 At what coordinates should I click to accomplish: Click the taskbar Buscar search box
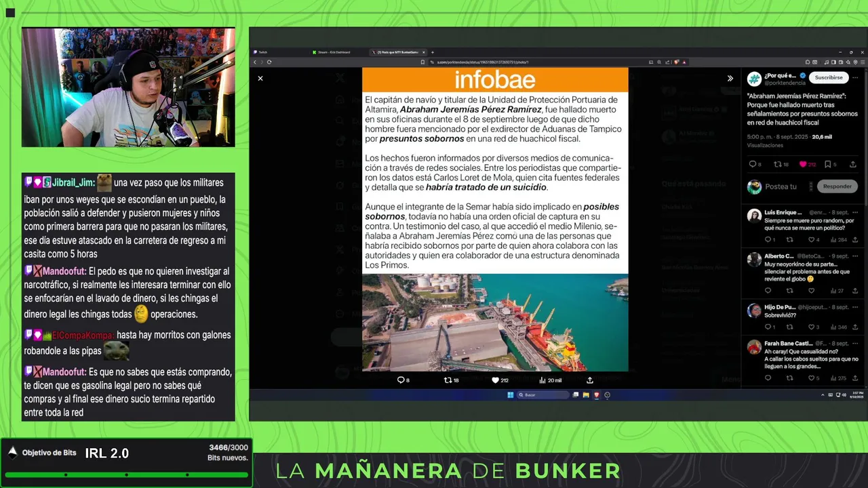point(542,395)
